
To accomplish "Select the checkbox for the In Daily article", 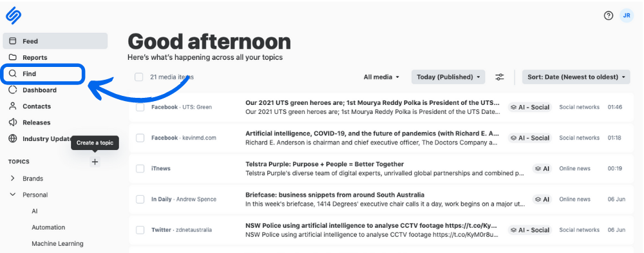I will point(140,199).
